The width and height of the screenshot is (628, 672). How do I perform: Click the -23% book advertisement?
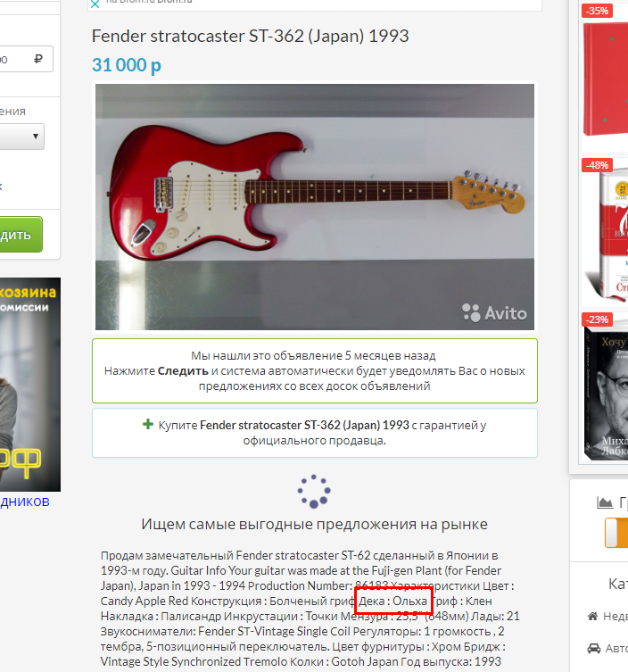(x=605, y=386)
